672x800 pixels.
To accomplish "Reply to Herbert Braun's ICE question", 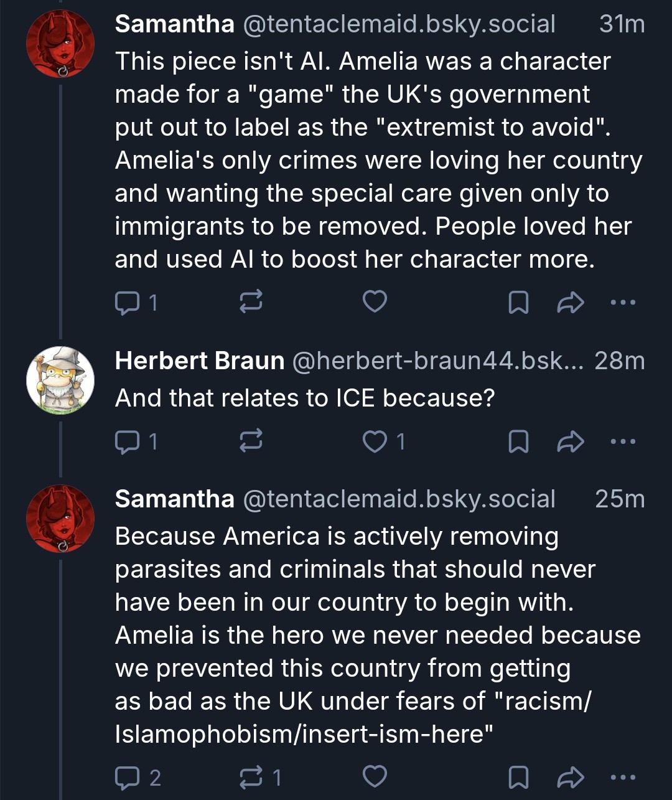I will pos(128,441).
